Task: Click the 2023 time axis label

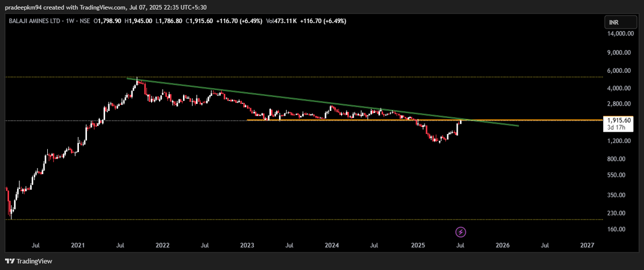Action: 247,245
